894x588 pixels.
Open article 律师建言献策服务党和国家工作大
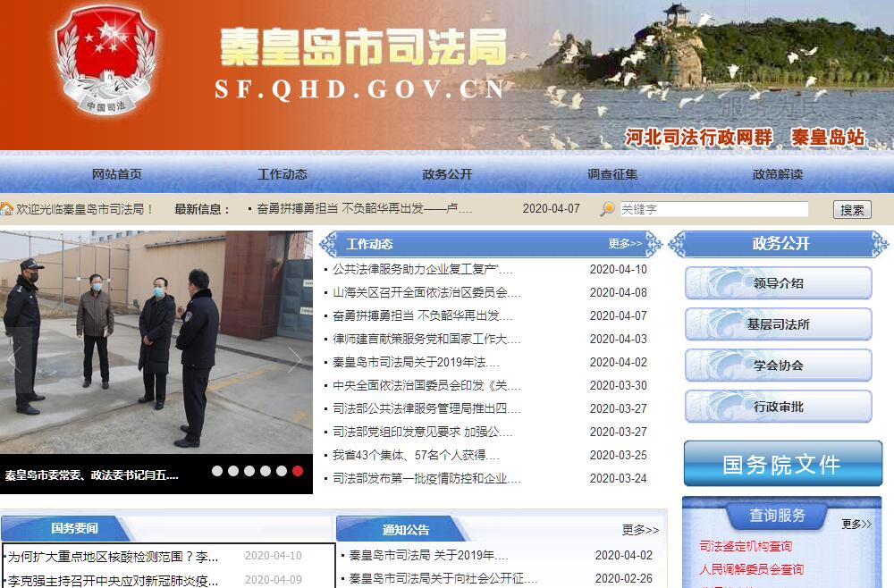pyautogui.click(x=426, y=339)
